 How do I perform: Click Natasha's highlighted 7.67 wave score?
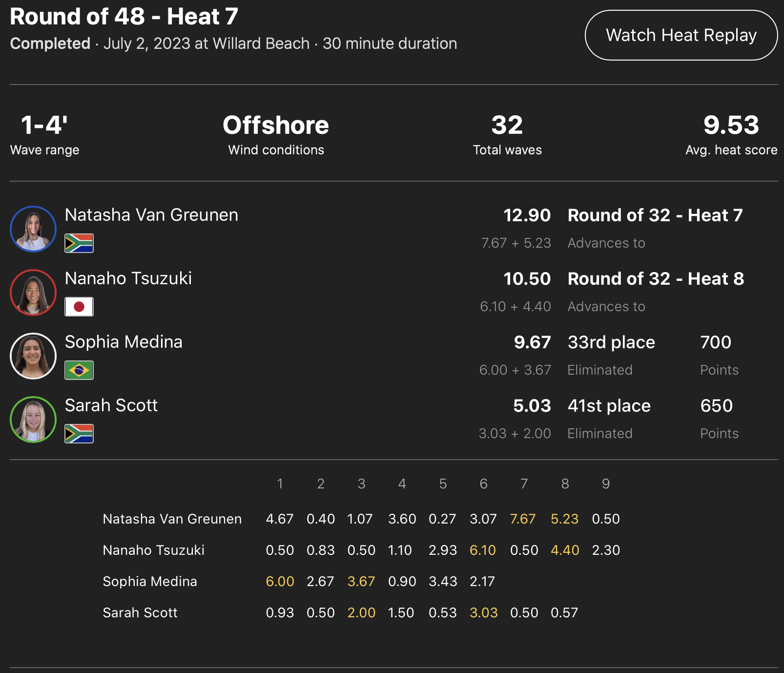(x=523, y=519)
